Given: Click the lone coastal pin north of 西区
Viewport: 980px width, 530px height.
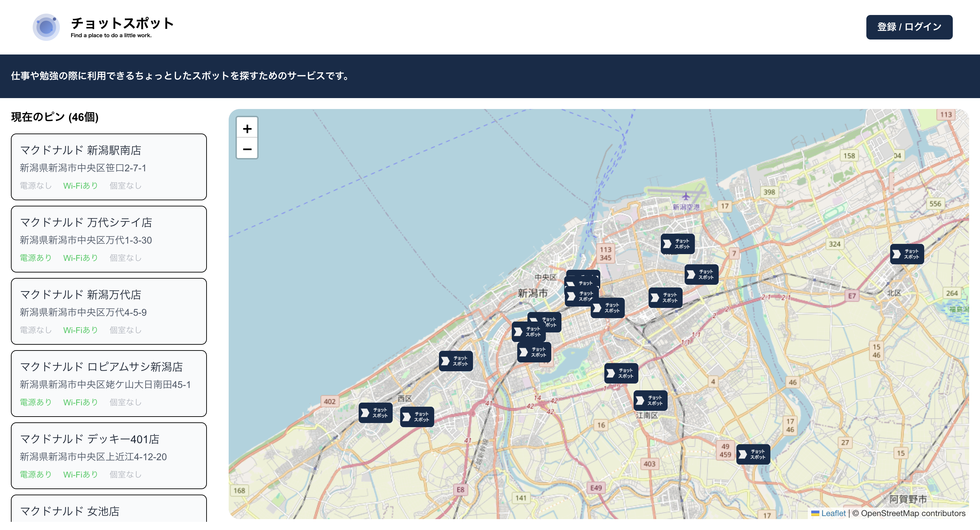Looking at the screenshot, I should click(x=455, y=361).
